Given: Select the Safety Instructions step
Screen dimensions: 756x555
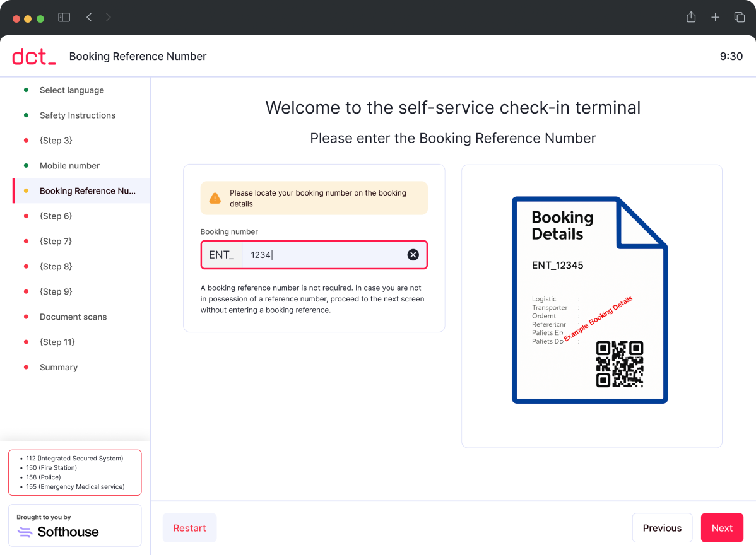Looking at the screenshot, I should (78, 115).
